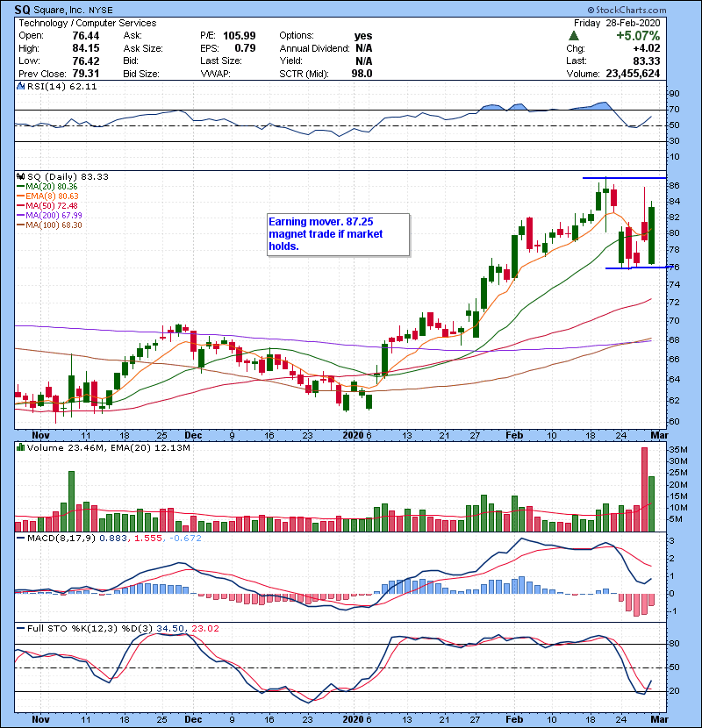Image resolution: width=702 pixels, height=728 pixels.
Task: Click the Low value 76.42
Action: (85, 61)
